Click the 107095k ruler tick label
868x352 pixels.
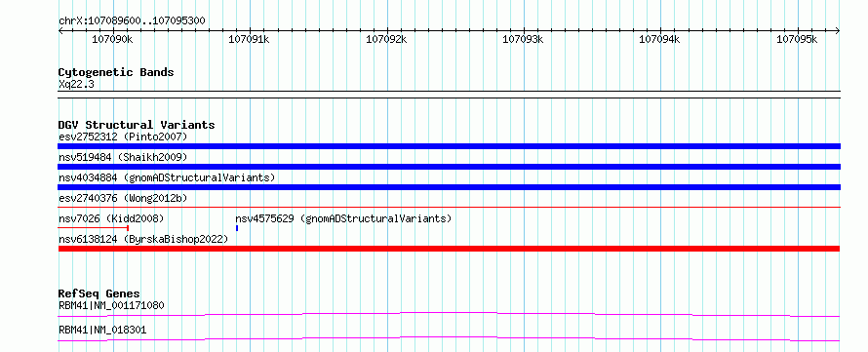pos(797,39)
